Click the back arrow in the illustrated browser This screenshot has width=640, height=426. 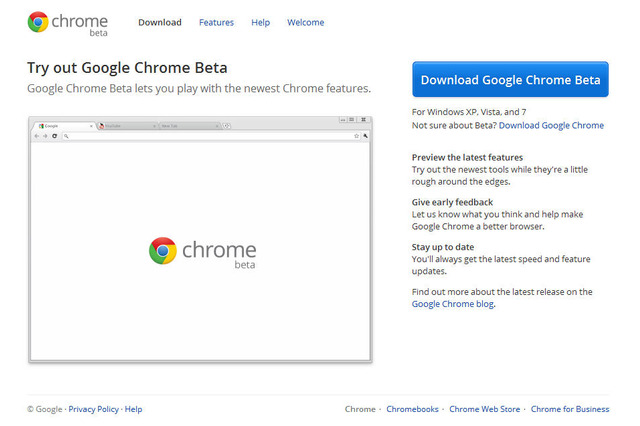point(37,136)
